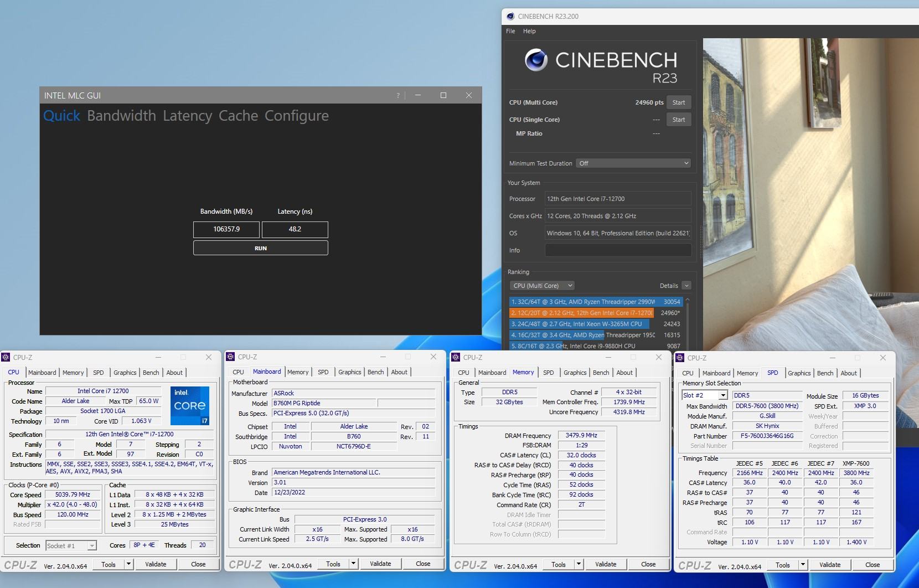Open the Minimum Test Duration dropdown
Viewport: 919px width, 588px height.
pos(633,163)
